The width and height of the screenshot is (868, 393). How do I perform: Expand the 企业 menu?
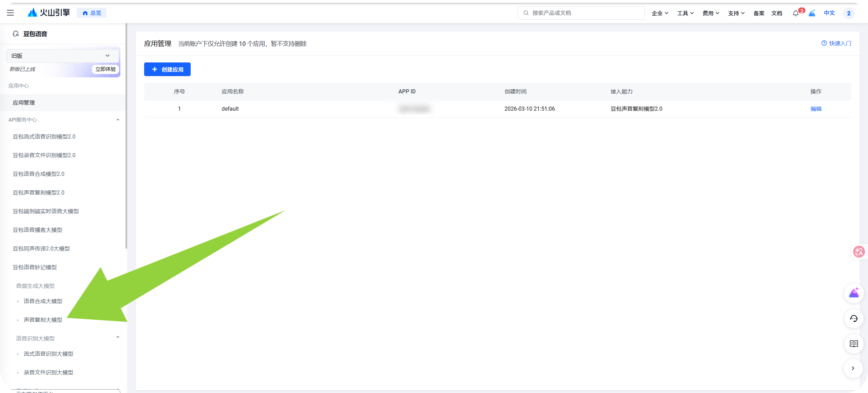pos(660,13)
